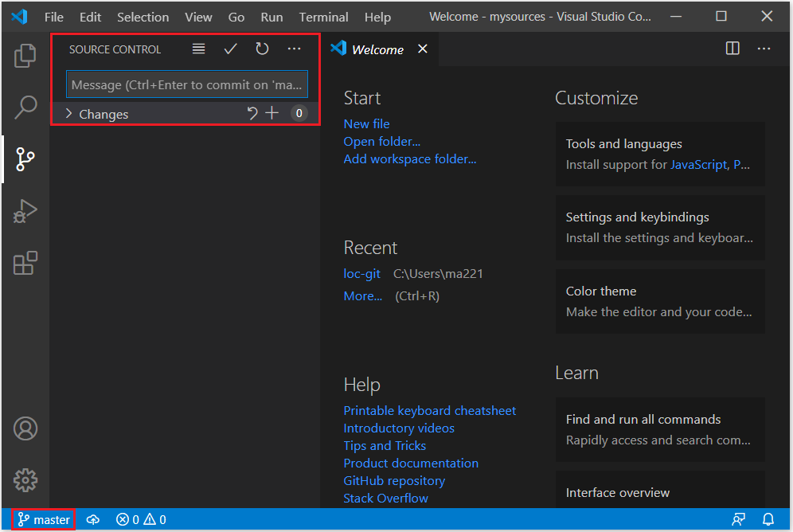Toggle view as tree/list in Source Control
Image resolution: width=793 pixels, height=532 pixels.
199,49
